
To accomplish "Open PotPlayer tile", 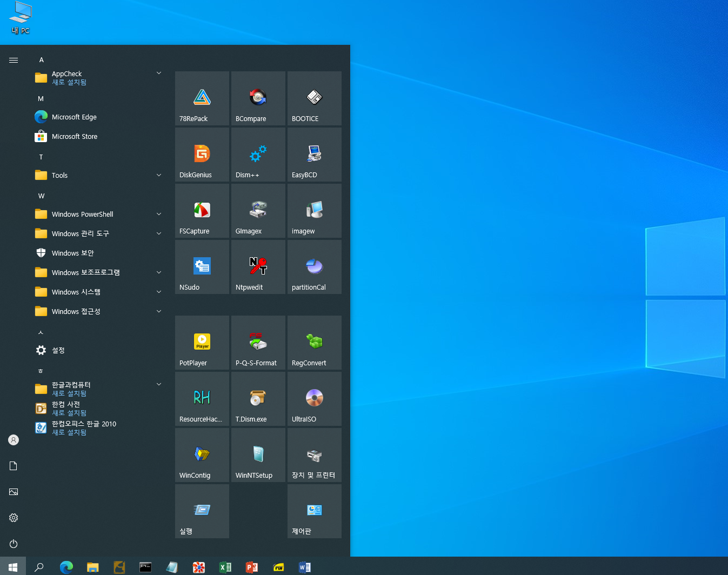I will 202,343.
